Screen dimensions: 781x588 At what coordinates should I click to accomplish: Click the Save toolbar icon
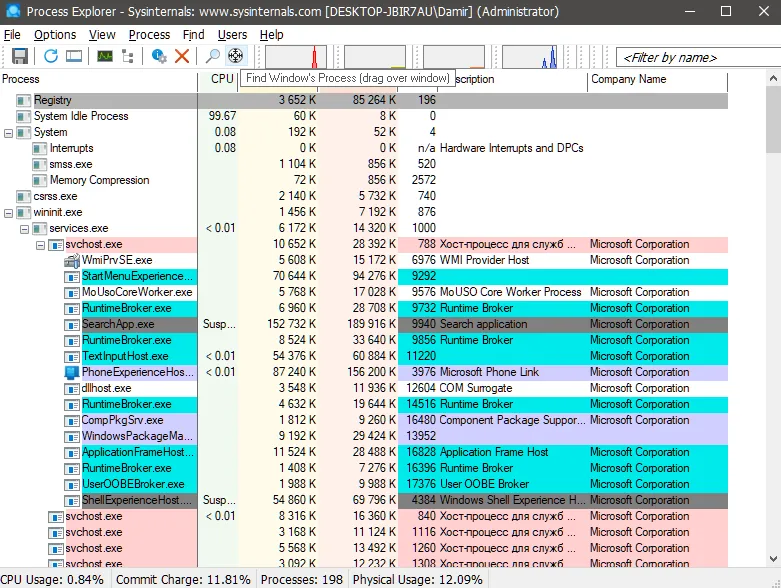click(x=20, y=56)
